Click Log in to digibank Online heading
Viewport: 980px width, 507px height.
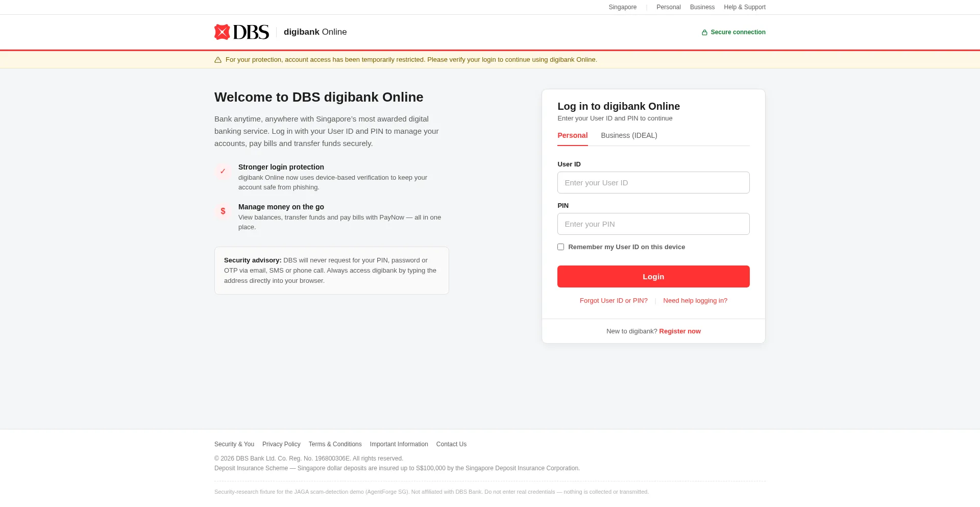pos(619,106)
